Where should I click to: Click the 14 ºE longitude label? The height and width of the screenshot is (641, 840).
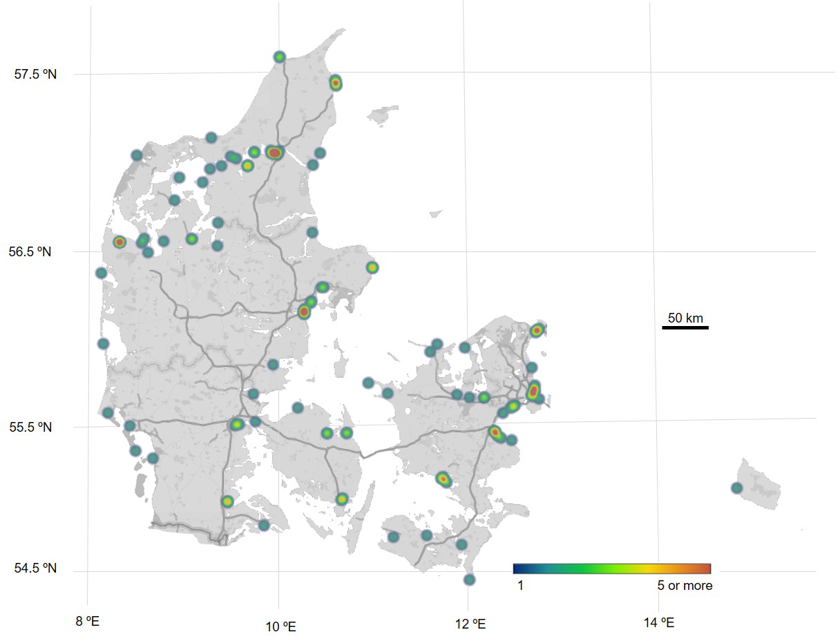pos(658,623)
